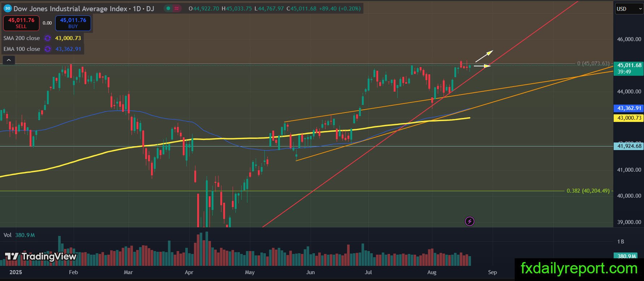Screen dimensions: 644x281
Task: Open the USD currency dropdown
Action: tap(629, 9)
